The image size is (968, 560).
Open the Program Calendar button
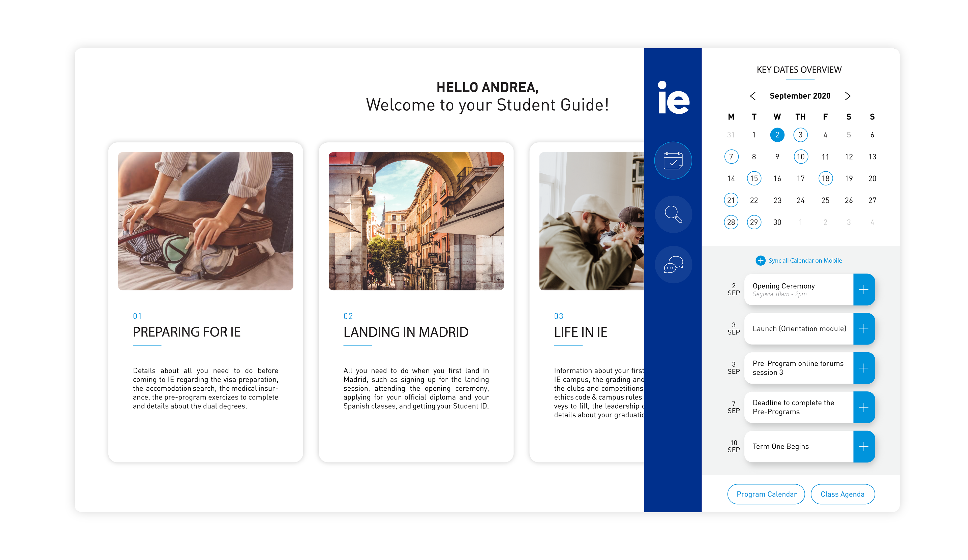tap(766, 494)
